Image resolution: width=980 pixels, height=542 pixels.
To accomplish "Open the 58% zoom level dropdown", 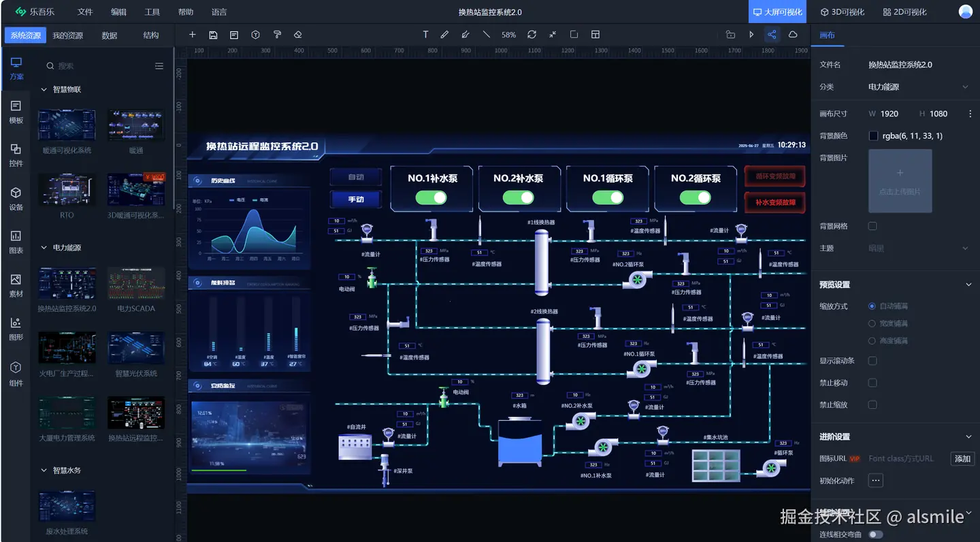I will (x=509, y=35).
